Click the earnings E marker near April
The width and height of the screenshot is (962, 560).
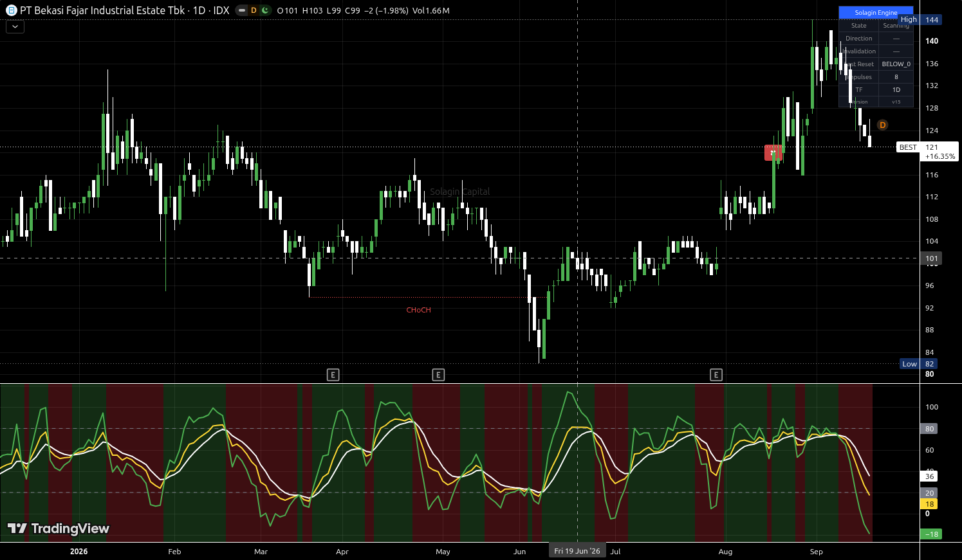point(333,375)
